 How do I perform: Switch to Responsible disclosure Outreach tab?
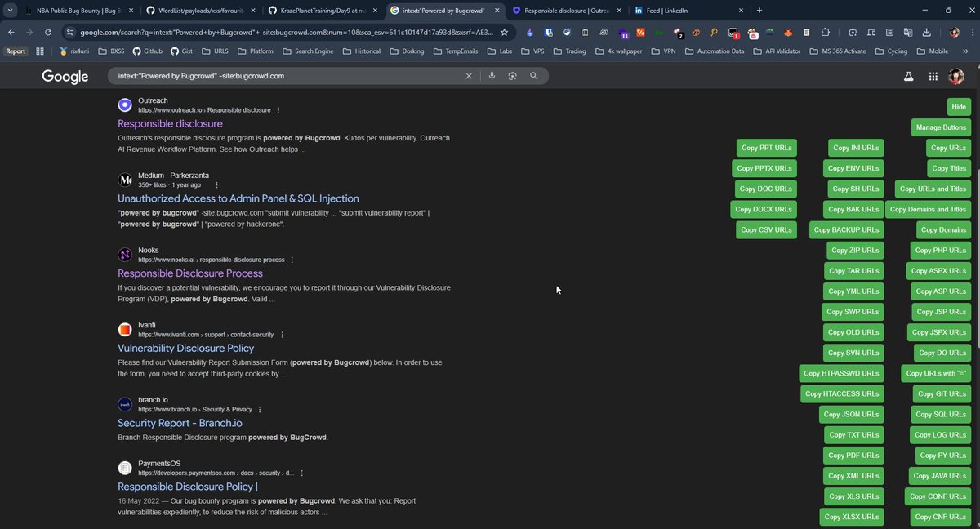(x=566, y=11)
